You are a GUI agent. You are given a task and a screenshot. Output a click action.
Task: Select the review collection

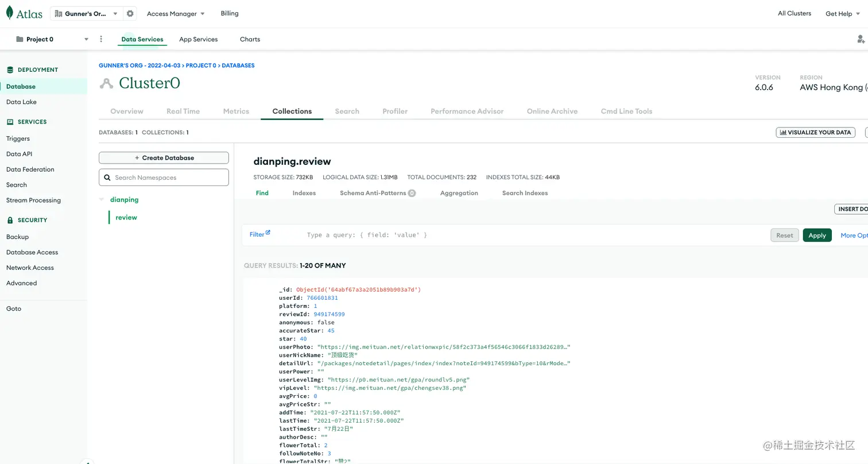click(x=126, y=217)
